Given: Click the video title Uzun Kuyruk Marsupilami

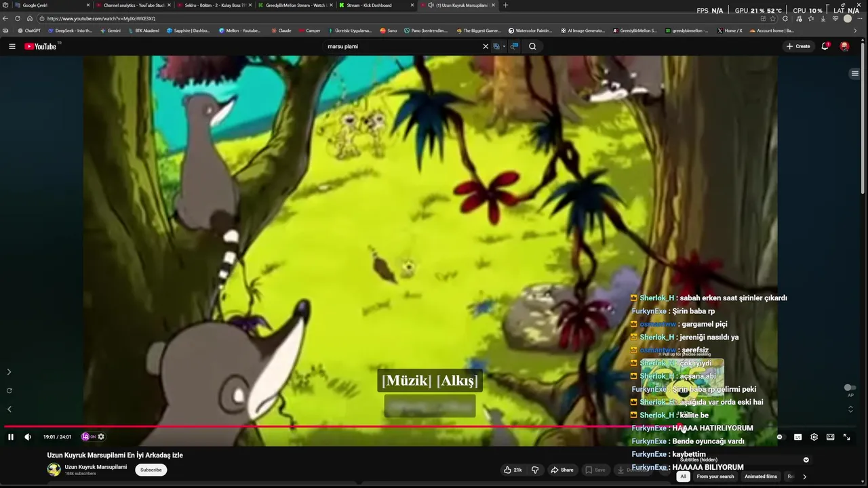Looking at the screenshot, I should (x=115, y=455).
